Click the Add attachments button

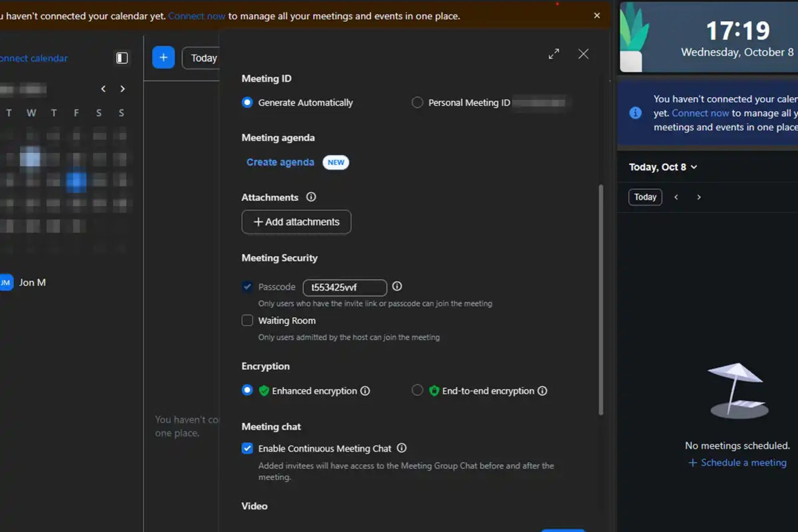pyautogui.click(x=296, y=222)
